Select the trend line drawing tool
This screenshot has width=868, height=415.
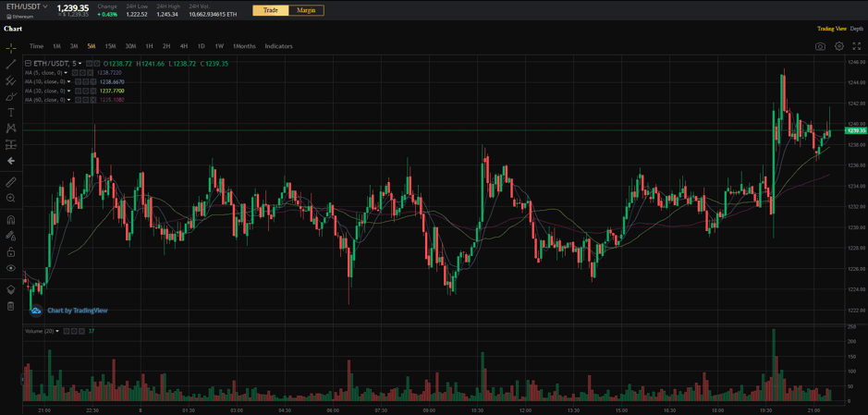coord(11,65)
